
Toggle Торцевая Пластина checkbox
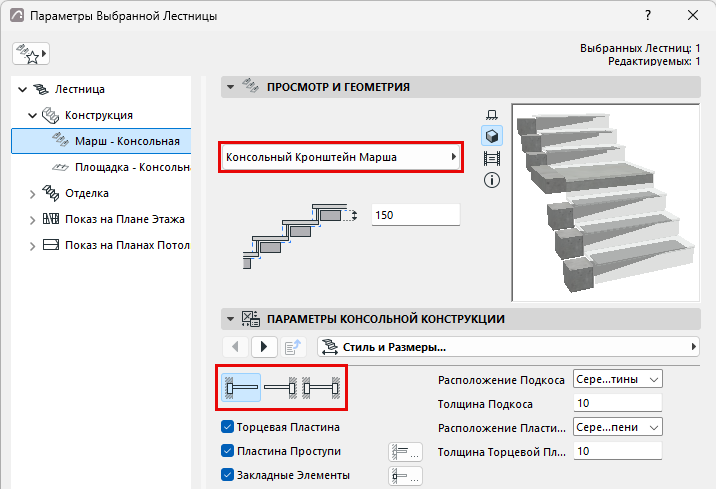coord(227,426)
